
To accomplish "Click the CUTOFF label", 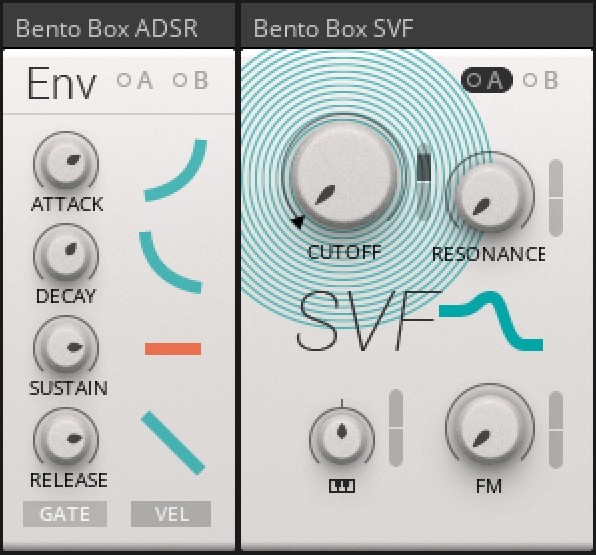I will tap(345, 252).
